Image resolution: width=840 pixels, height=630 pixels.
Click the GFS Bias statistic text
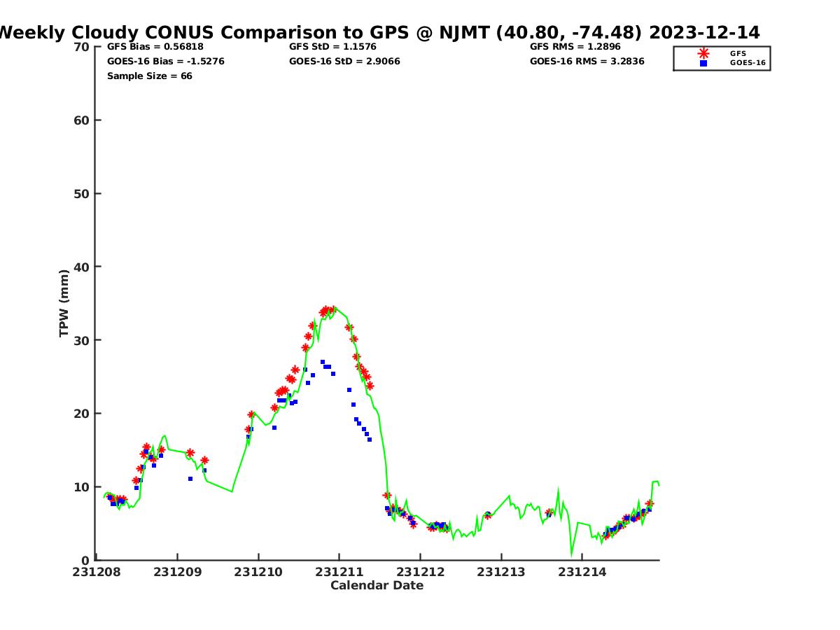(x=155, y=47)
